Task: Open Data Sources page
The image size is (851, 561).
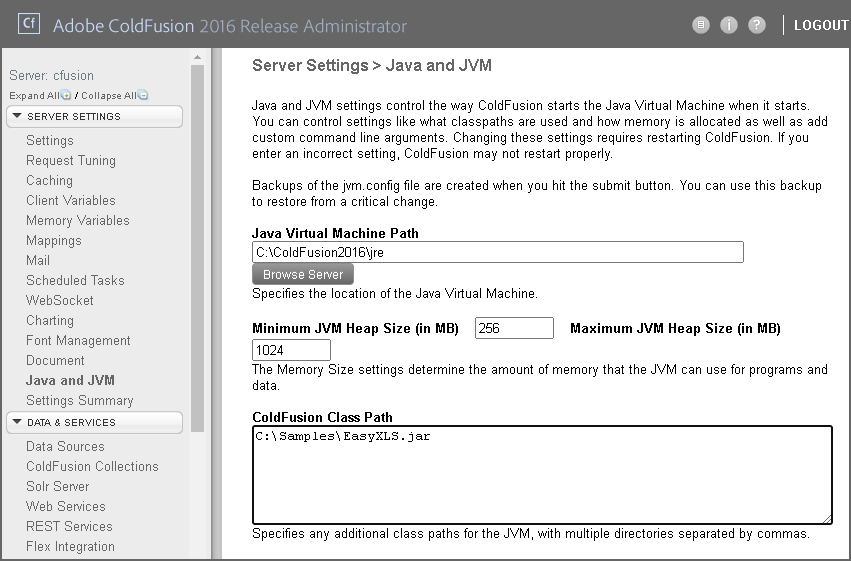Action: pos(65,447)
